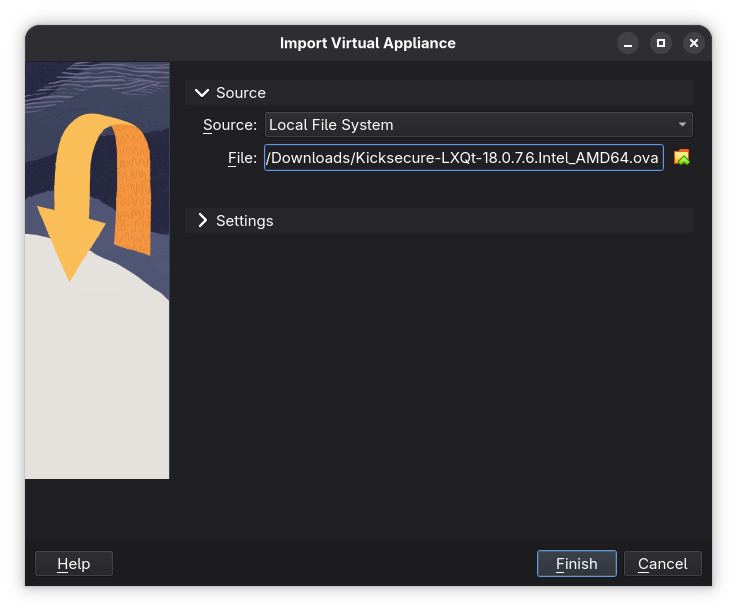
Task: Click the Import Virtual Appliance title bar
Action: tap(367, 43)
